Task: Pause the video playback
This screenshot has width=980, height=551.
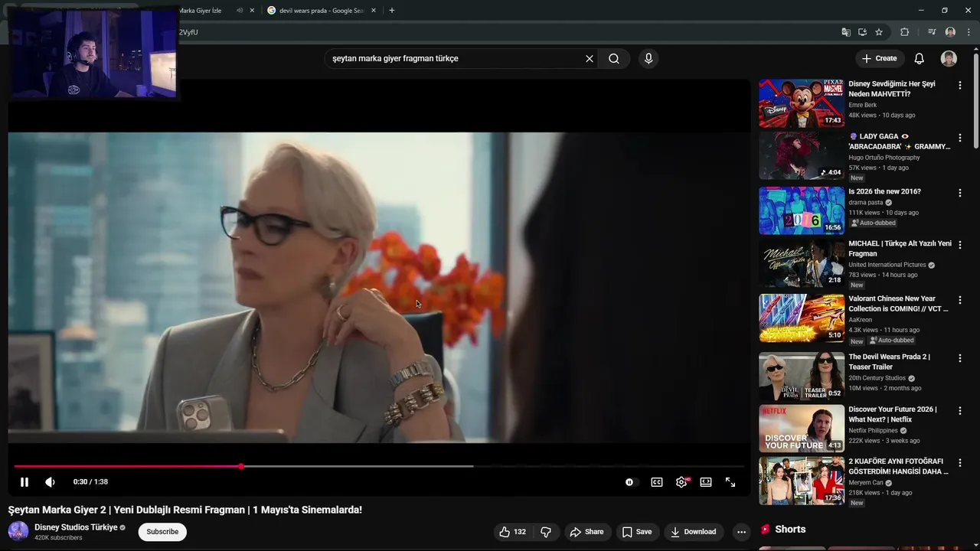Action: tap(24, 482)
